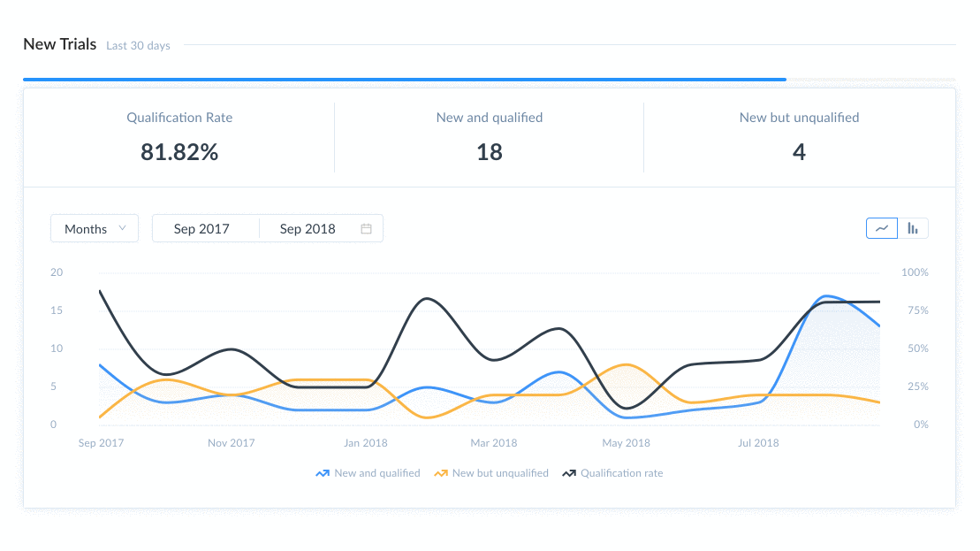This screenshot has width=980, height=551.
Task: Click the orange New but unqualified legend icon
Action: (441, 473)
